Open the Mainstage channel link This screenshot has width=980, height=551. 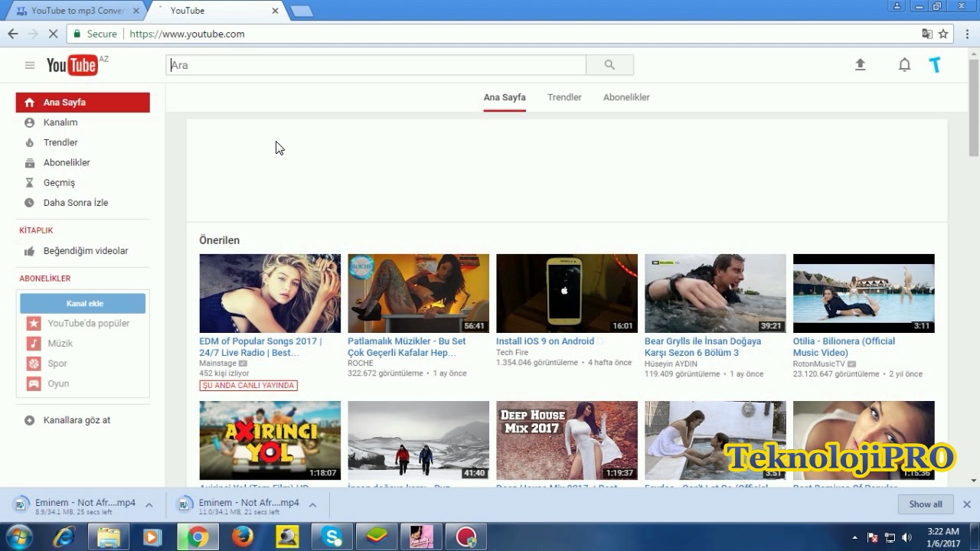point(218,364)
